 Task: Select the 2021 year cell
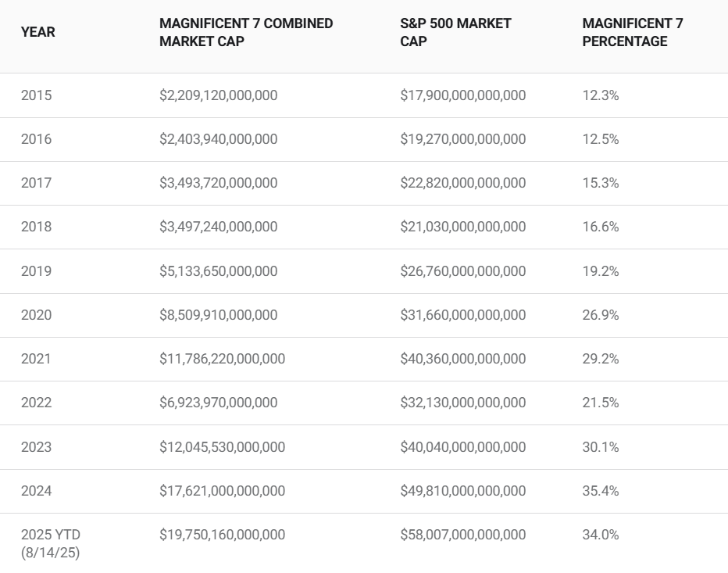[x=36, y=358]
